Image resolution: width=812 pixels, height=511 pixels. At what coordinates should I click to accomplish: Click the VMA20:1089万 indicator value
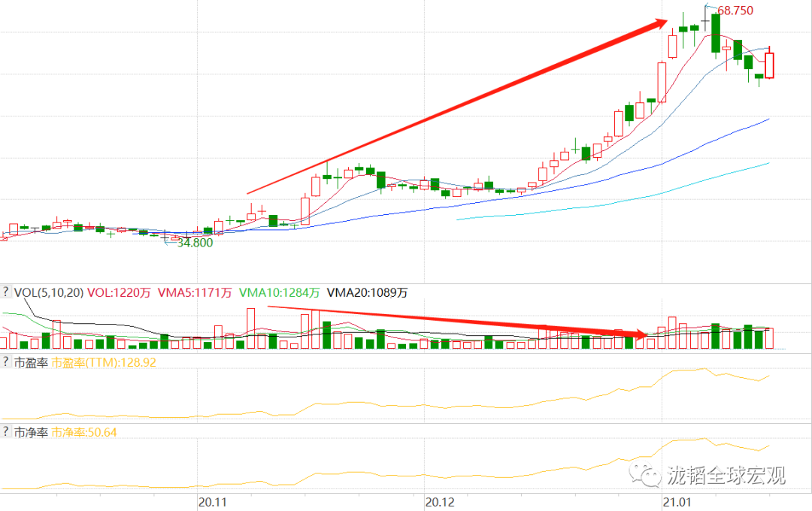tap(367, 292)
